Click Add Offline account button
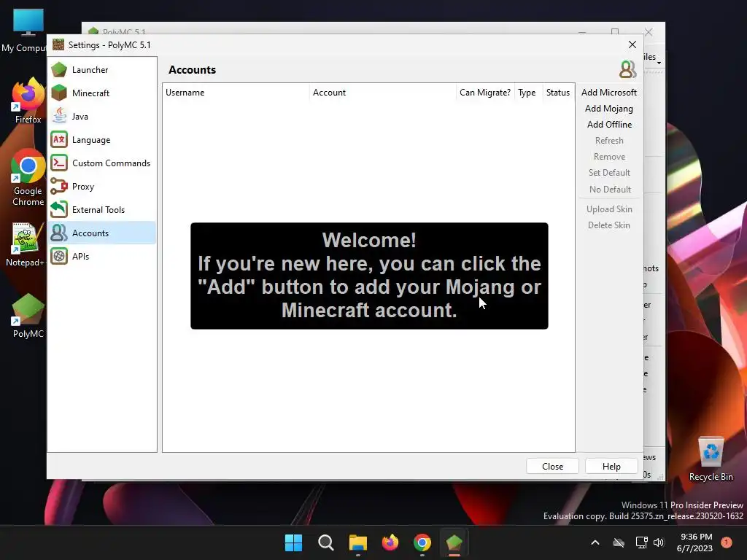The image size is (747, 560). (x=609, y=124)
